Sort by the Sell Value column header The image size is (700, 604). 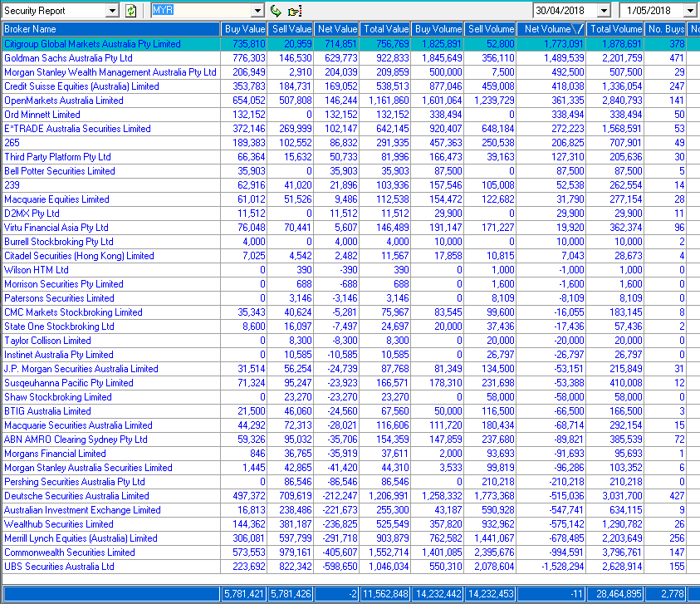tap(291, 29)
